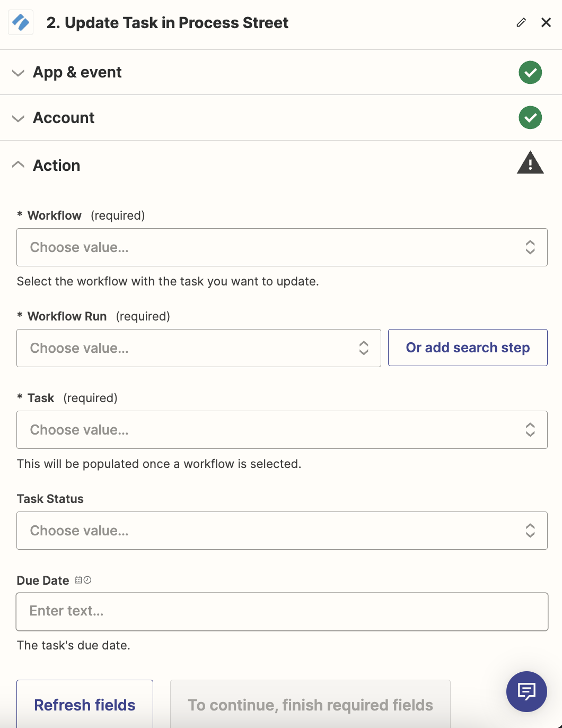This screenshot has width=562, height=728.
Task: Click Or add search step button
Action: 468,348
